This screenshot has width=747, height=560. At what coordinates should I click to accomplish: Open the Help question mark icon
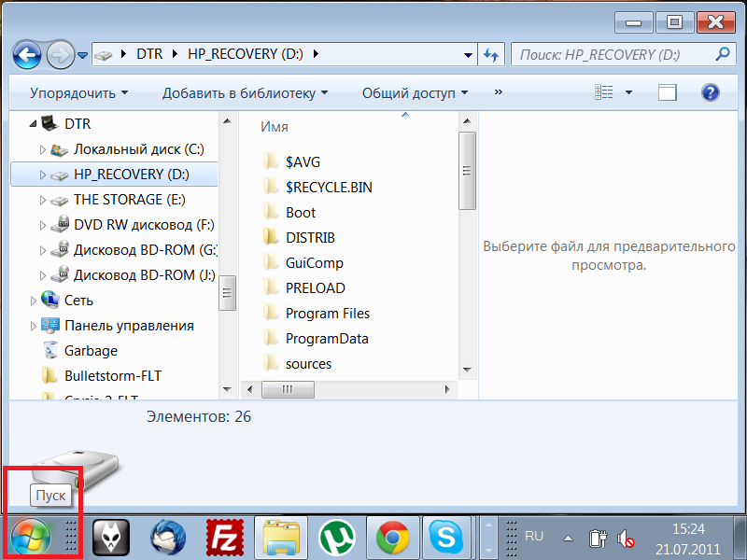710,92
